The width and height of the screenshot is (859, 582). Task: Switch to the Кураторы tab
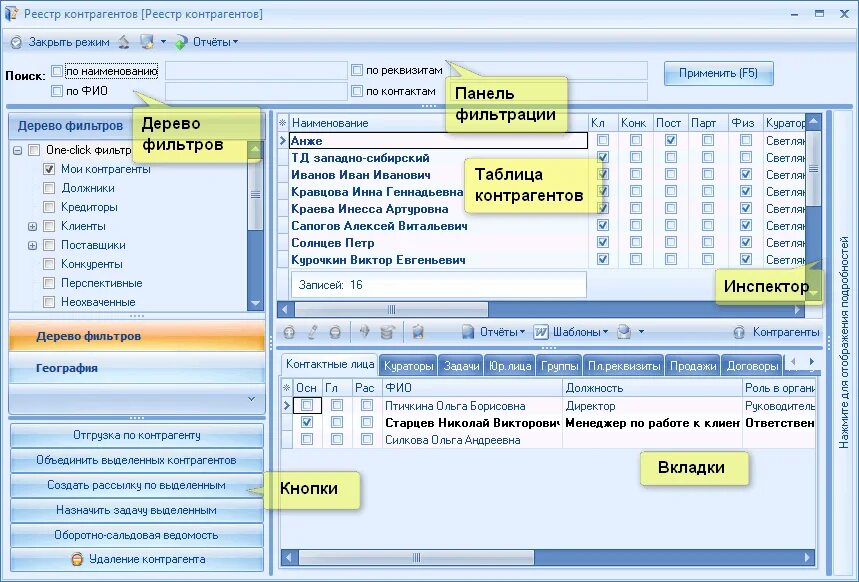click(x=409, y=365)
